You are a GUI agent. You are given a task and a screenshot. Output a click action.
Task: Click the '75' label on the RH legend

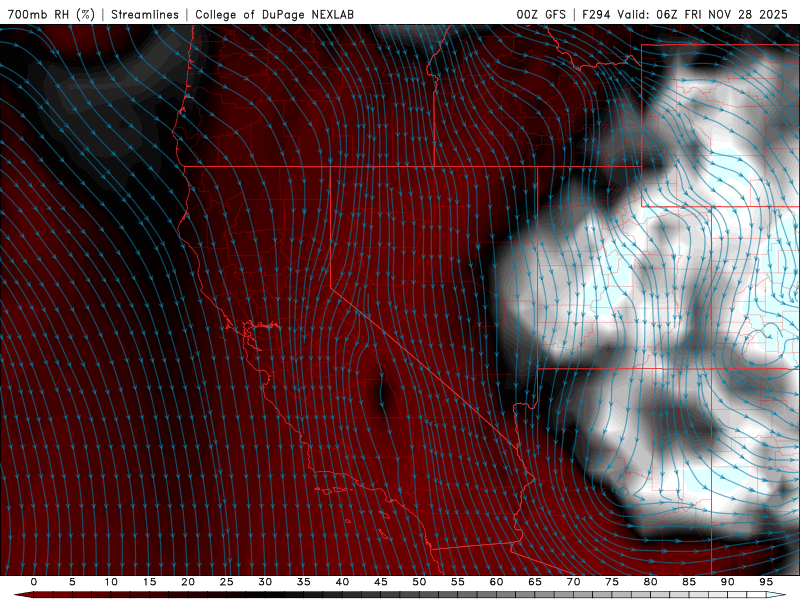pos(612,582)
